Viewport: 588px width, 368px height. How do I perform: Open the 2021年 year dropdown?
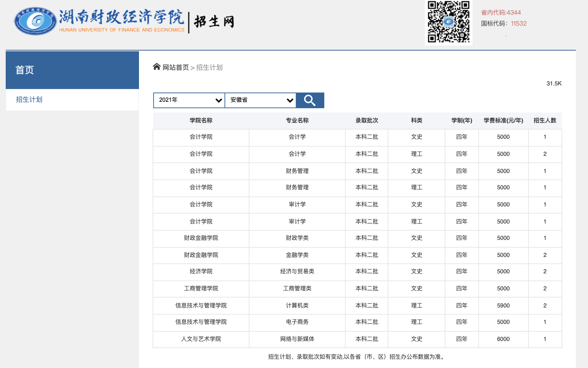point(189,100)
